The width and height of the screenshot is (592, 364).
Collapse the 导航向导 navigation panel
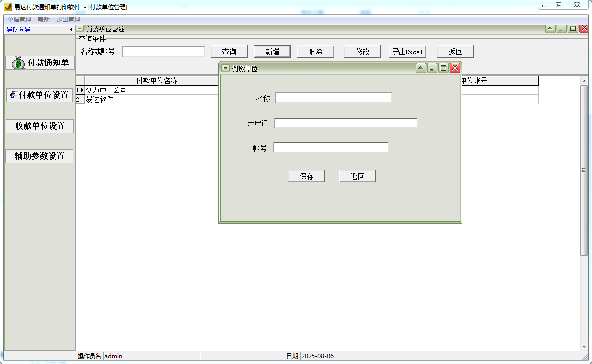71,29
